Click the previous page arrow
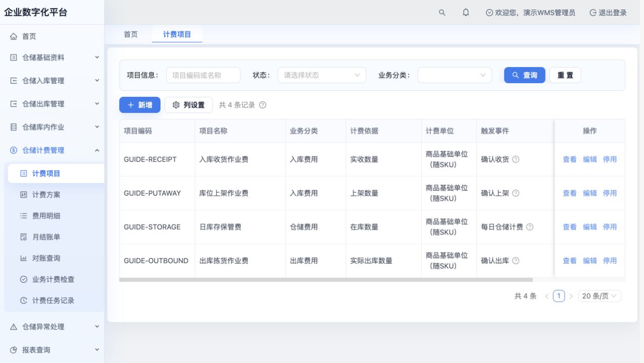This screenshot has height=363, width=644. 547,296
